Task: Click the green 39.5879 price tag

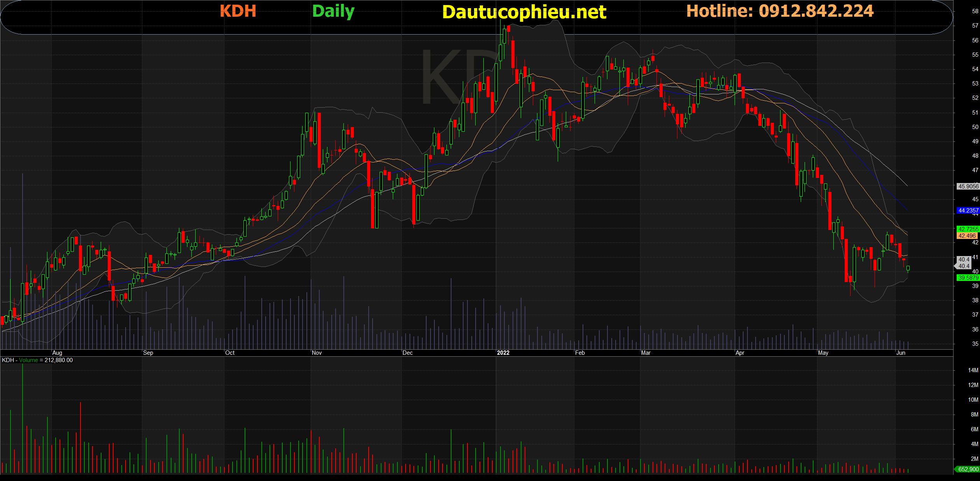Action: pyautogui.click(x=968, y=278)
